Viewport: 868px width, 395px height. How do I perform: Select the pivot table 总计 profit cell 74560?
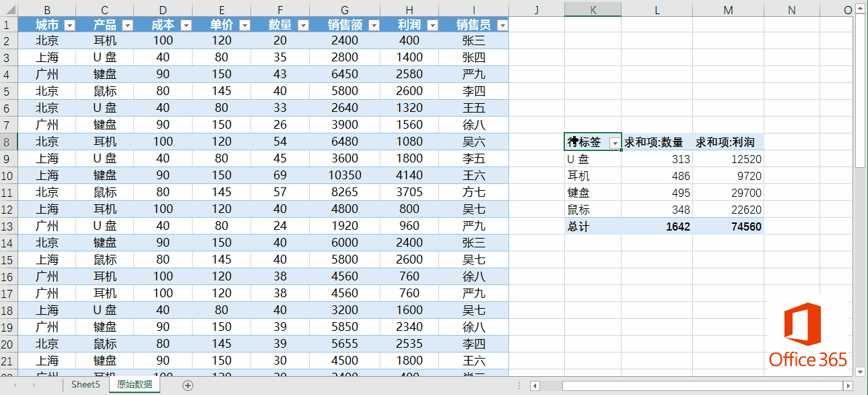[728, 226]
